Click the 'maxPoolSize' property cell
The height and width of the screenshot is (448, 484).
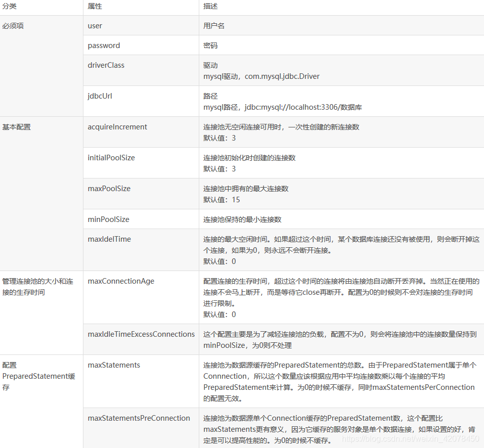[x=141, y=194]
